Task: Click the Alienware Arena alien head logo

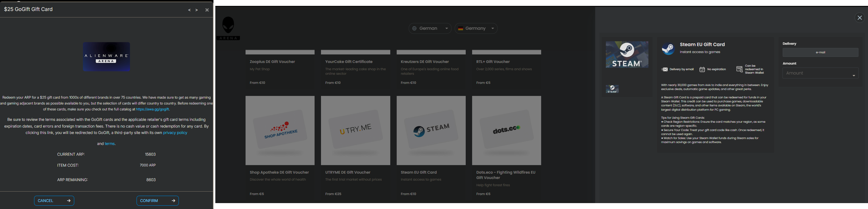Action: tap(228, 26)
